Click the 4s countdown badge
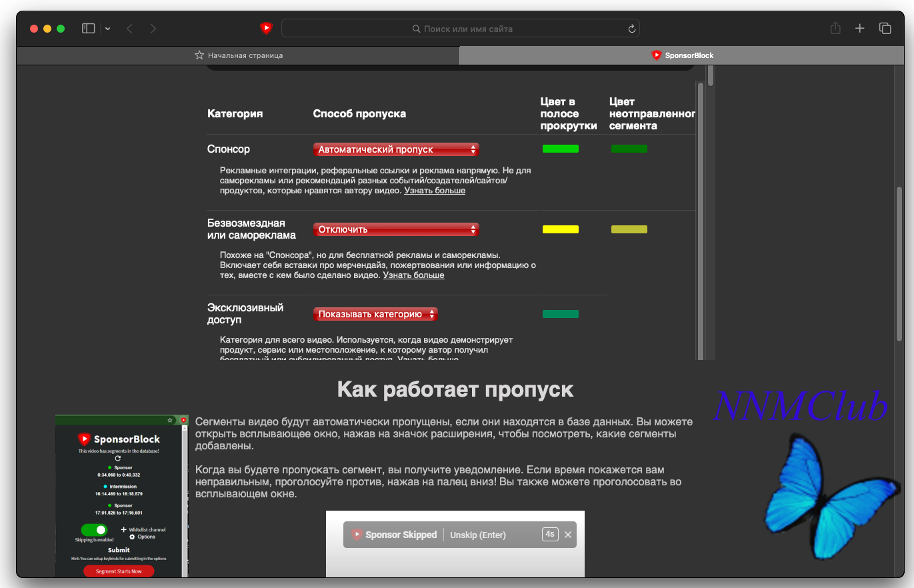Screen dimensions: 914x588 click(550, 534)
